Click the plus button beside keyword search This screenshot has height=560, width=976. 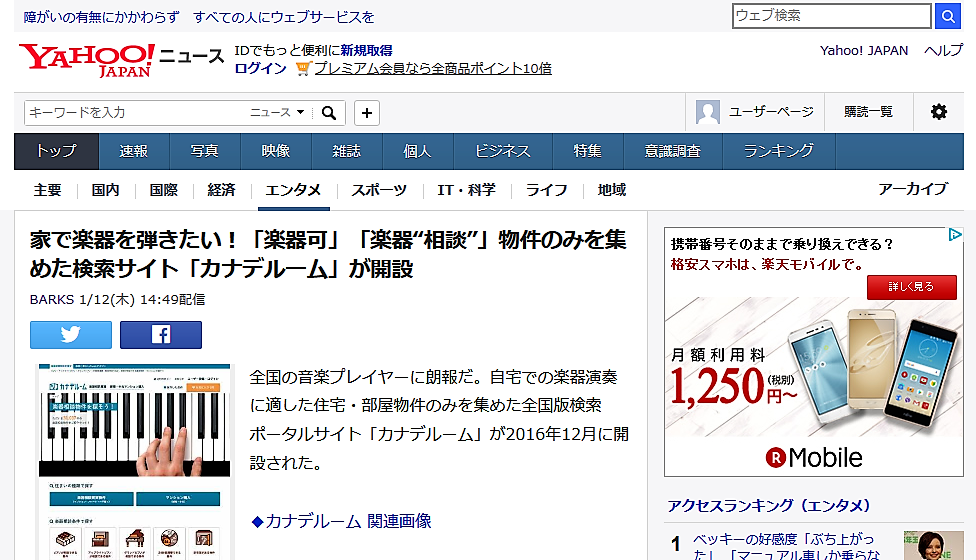coord(367,112)
